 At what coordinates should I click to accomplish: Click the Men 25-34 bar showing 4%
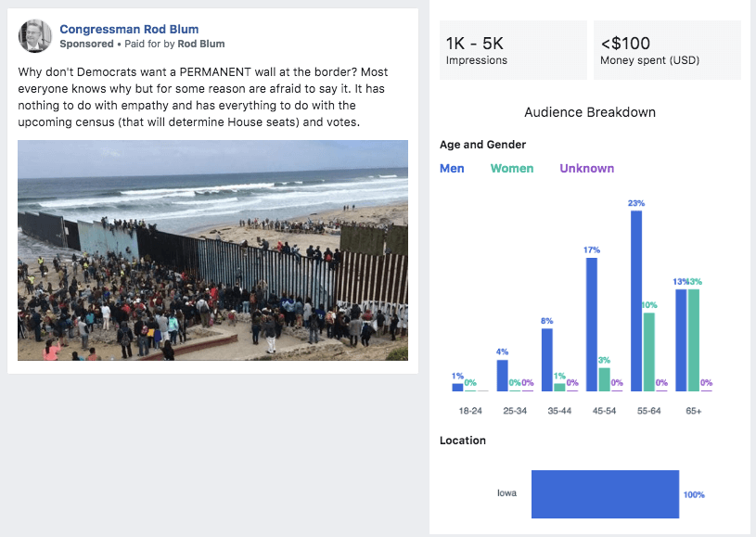503,375
